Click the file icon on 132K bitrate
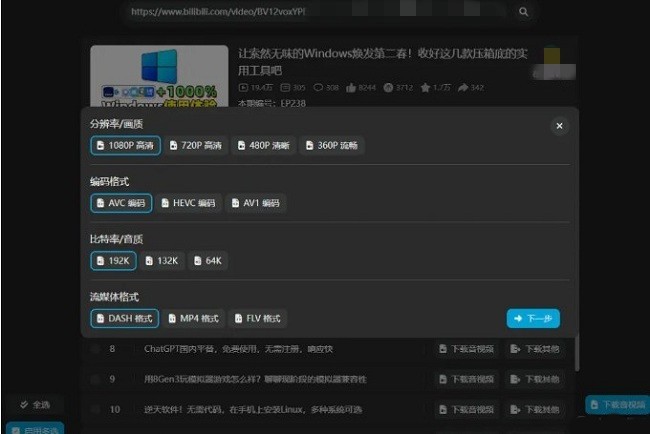Viewport: 650px width, 434px height. tap(148, 261)
